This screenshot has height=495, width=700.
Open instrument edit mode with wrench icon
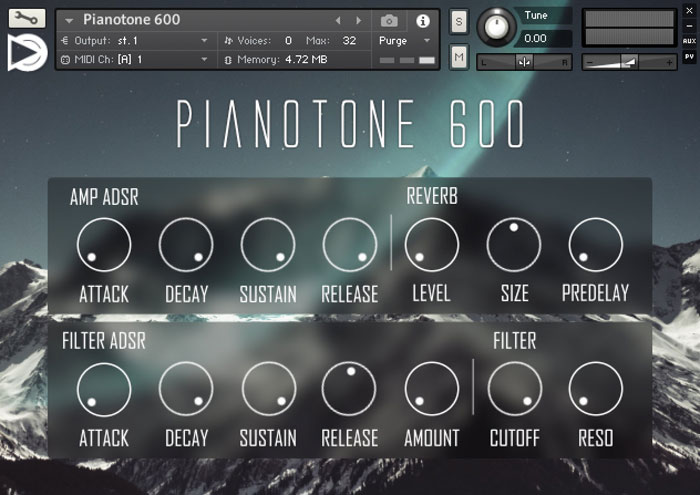[x=27, y=18]
